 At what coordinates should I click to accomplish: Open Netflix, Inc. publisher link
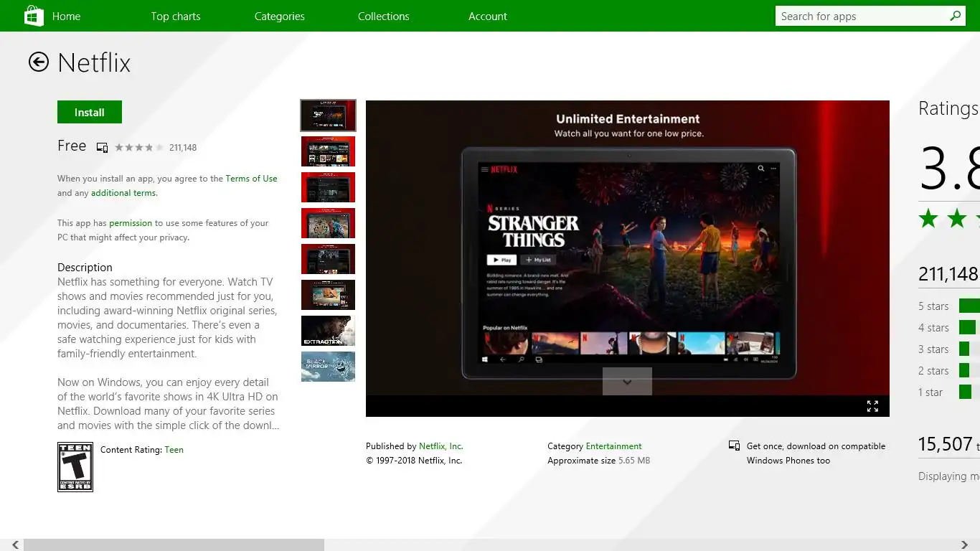click(441, 446)
